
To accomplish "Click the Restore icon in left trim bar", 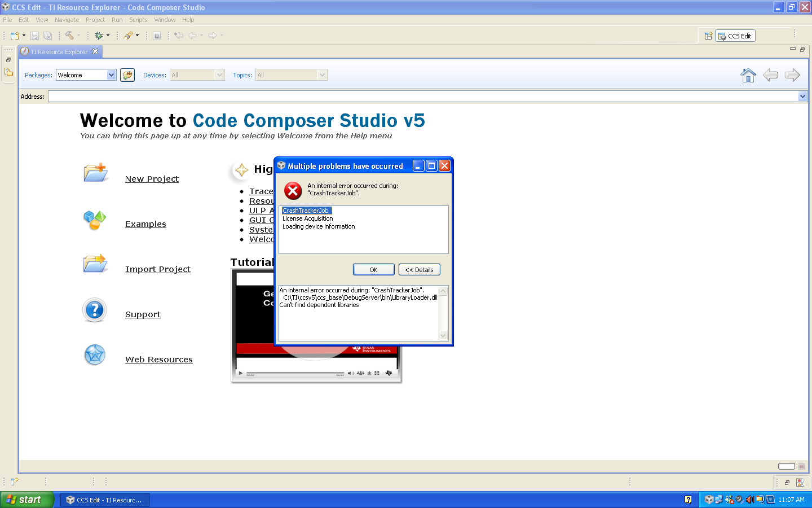I will pos(8,60).
